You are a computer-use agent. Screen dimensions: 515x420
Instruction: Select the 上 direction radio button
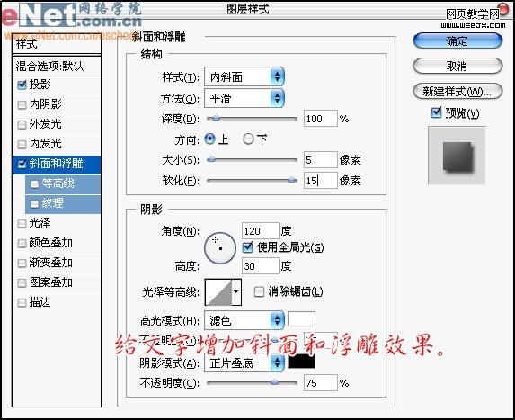coord(210,139)
